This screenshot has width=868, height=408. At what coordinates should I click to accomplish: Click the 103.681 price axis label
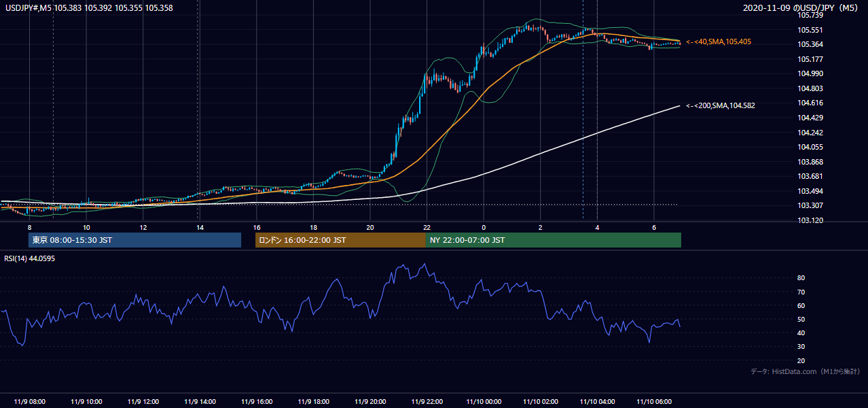pos(810,176)
